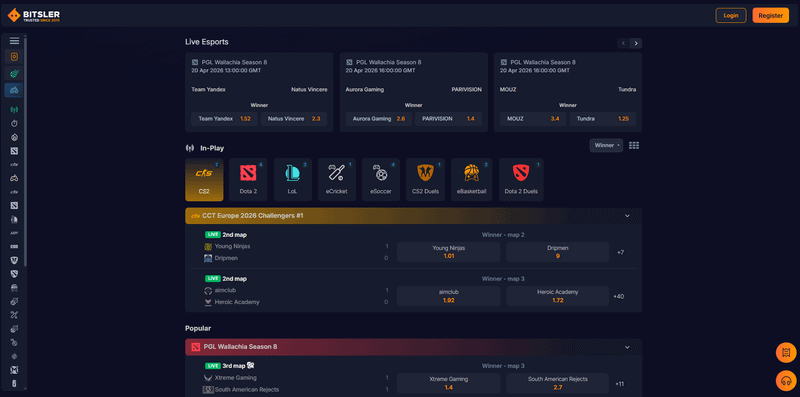Screen dimensions: 800x397
Task: Select the Dota 2 Duels In-Play tile
Action: [x=521, y=180]
